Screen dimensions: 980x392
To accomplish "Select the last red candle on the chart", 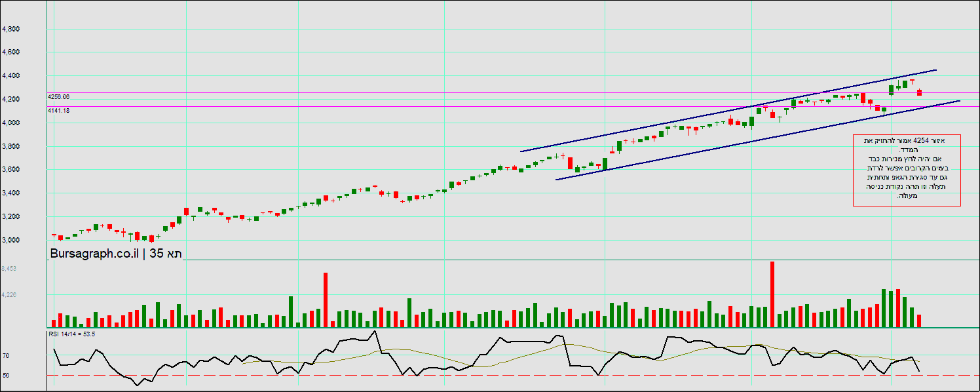I will (919, 92).
